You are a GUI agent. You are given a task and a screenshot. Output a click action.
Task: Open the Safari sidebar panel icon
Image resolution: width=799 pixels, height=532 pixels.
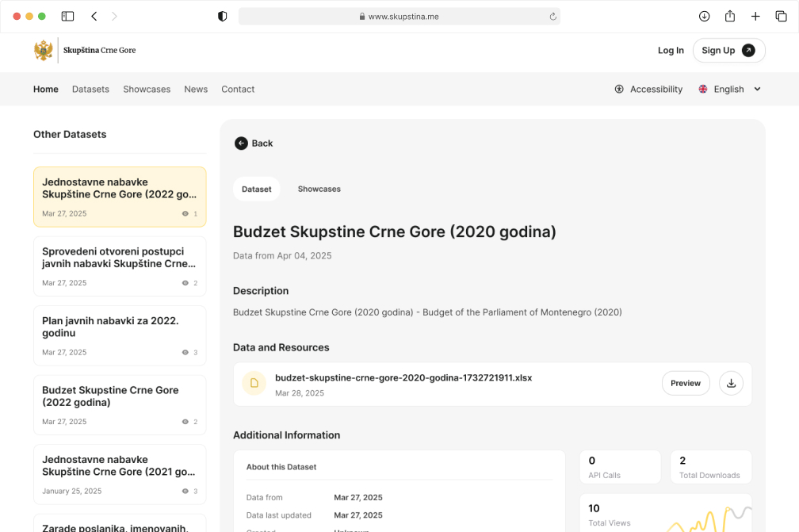click(67, 16)
